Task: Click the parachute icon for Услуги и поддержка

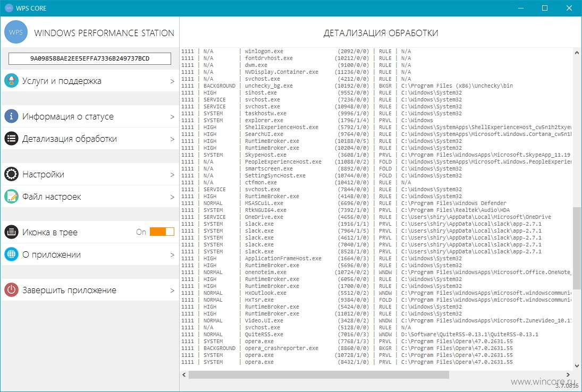Action: [12, 81]
